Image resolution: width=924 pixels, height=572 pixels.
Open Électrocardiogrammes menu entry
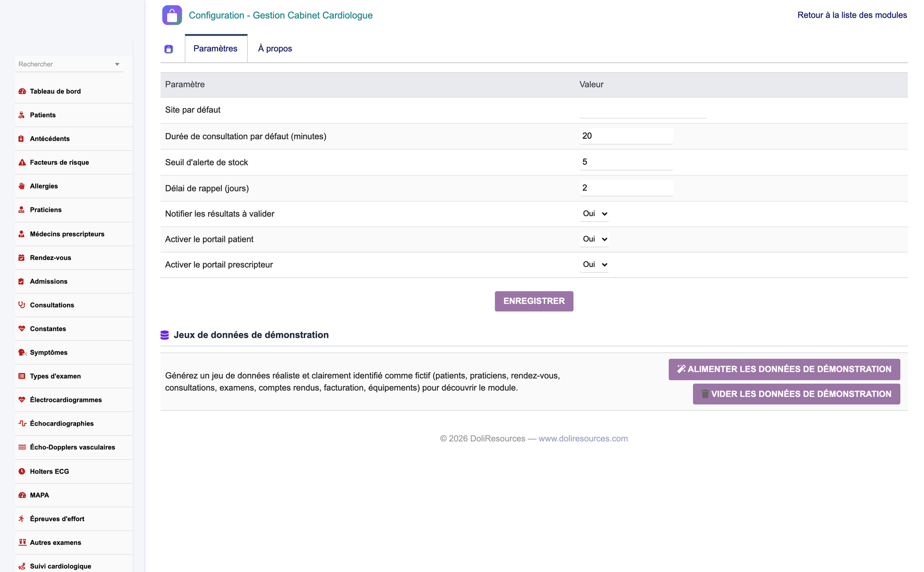pos(66,400)
